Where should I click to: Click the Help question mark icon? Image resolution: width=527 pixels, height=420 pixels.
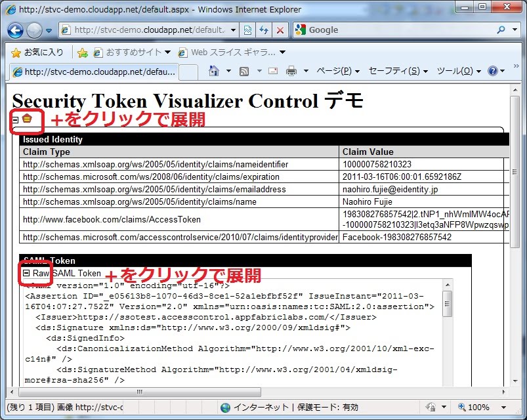pos(493,71)
